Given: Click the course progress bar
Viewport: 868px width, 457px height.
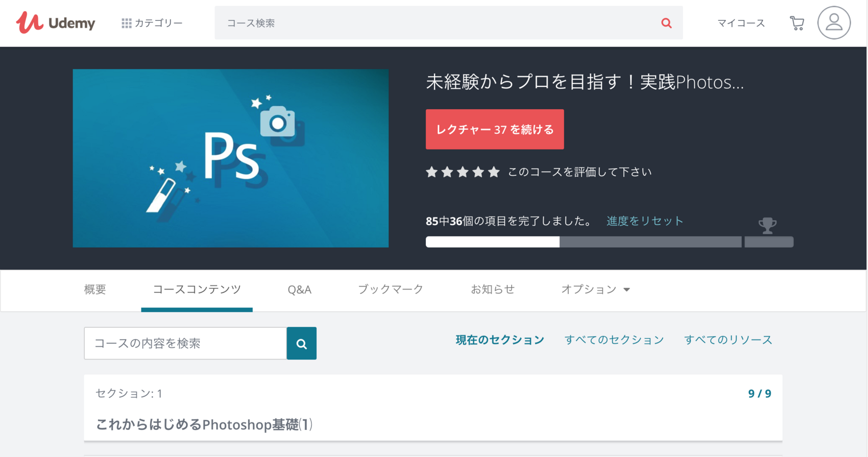Looking at the screenshot, I should click(610, 242).
